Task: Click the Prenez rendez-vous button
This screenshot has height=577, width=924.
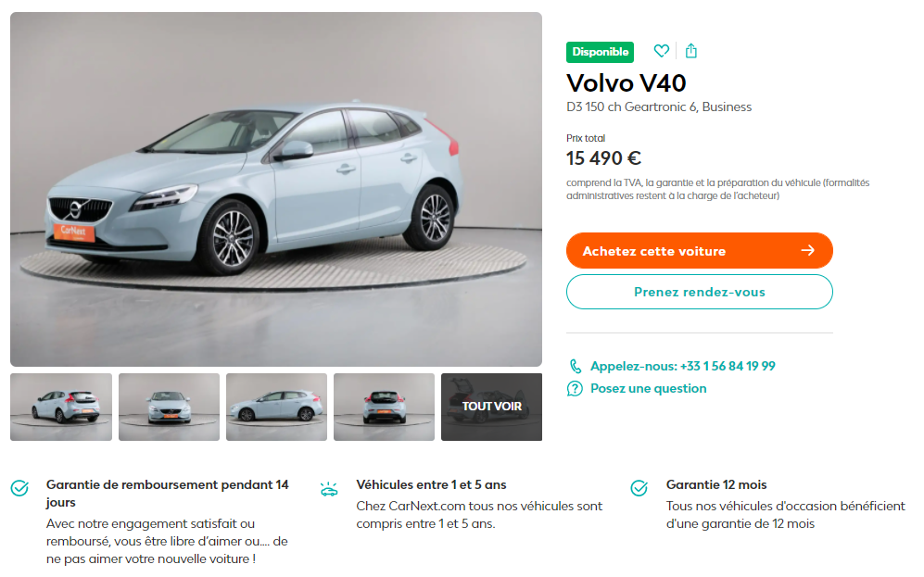Action: coord(700,292)
